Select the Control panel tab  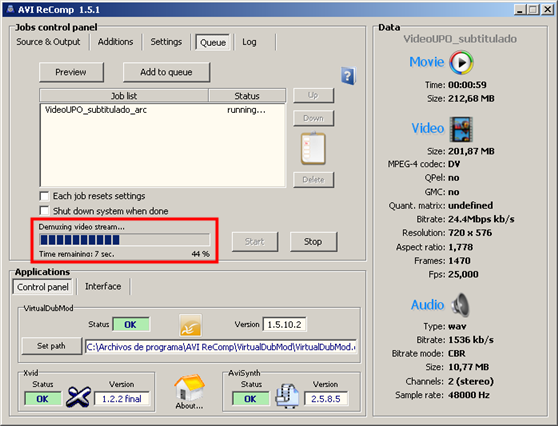coord(43,287)
